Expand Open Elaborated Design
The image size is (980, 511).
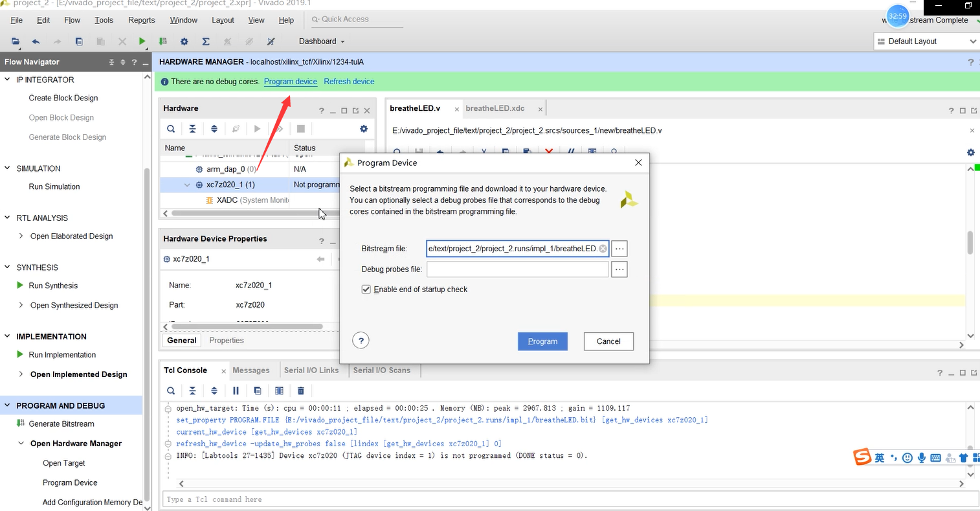[21, 236]
